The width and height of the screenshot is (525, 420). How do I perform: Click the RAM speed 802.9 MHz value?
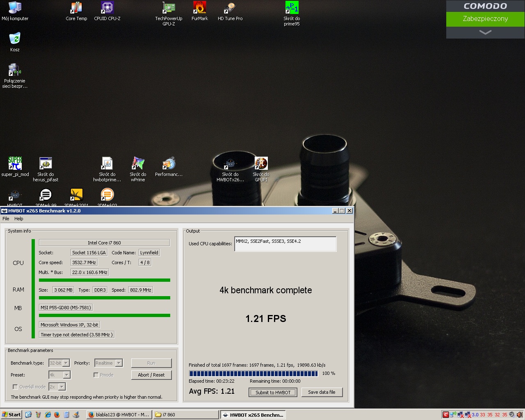click(x=141, y=290)
